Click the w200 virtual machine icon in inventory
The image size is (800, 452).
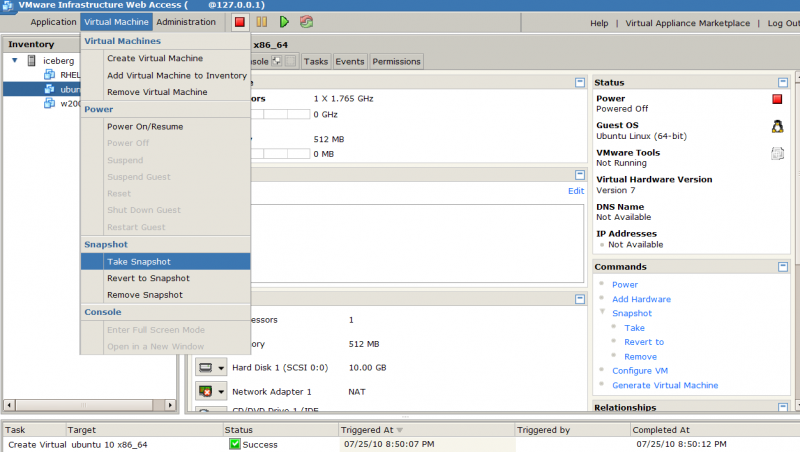pos(49,104)
